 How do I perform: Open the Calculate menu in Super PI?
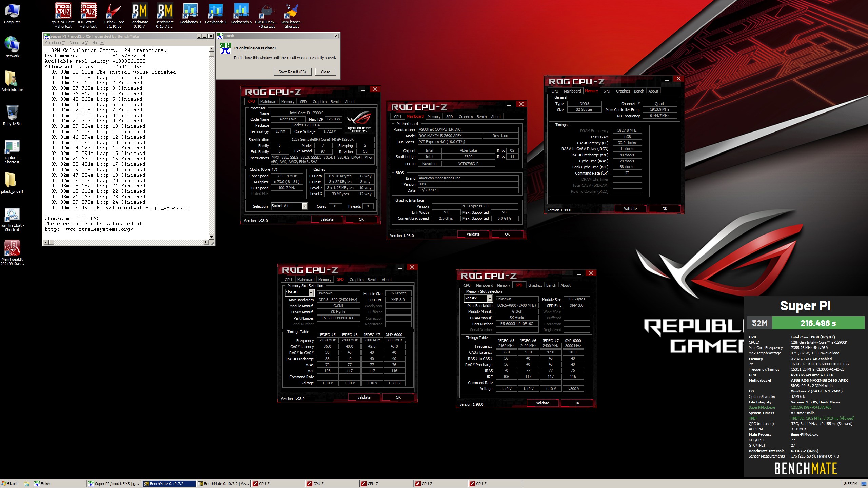tap(55, 43)
